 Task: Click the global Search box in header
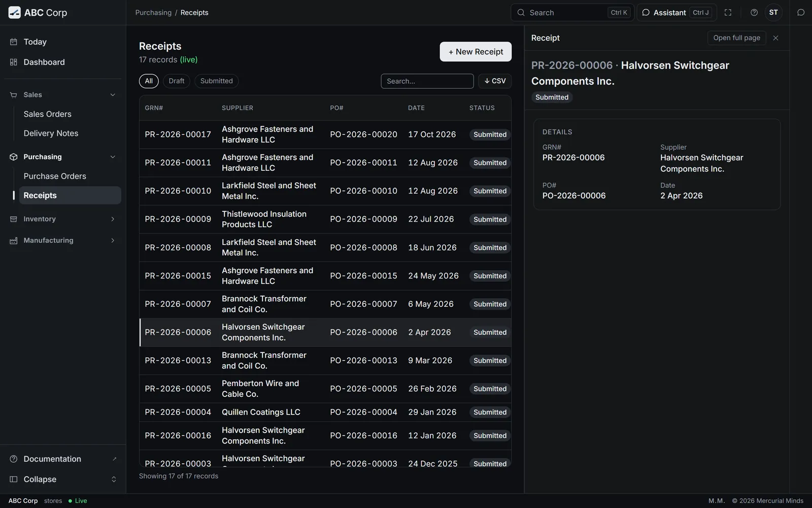tap(572, 13)
